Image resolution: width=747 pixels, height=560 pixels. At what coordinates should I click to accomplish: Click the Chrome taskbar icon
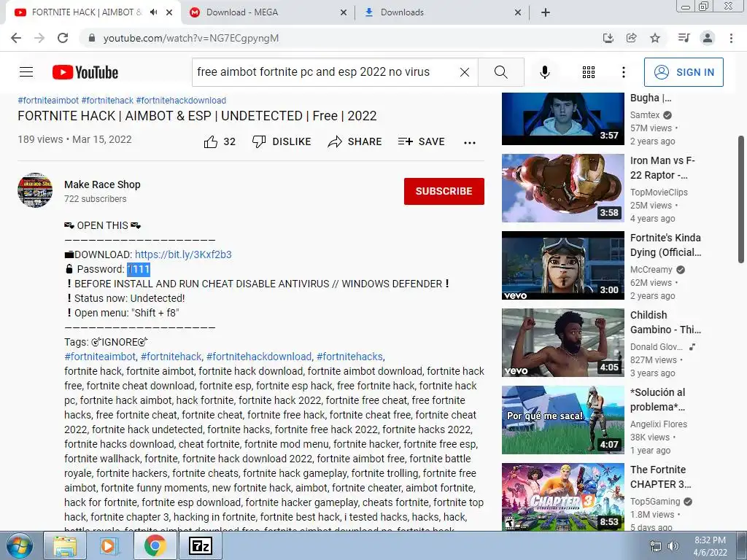click(155, 545)
